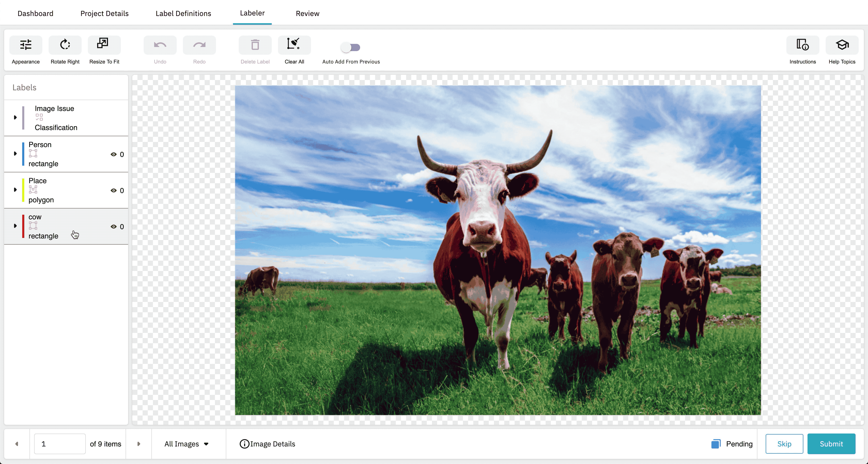Click the Place polygon shape icon
The image size is (868, 464).
[33, 190]
